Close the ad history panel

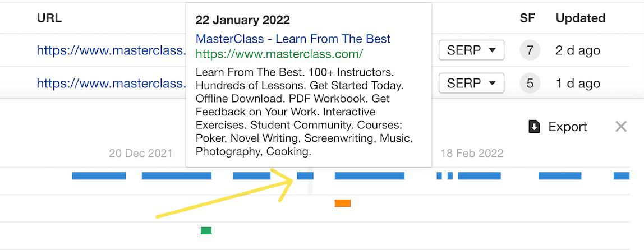[620, 127]
